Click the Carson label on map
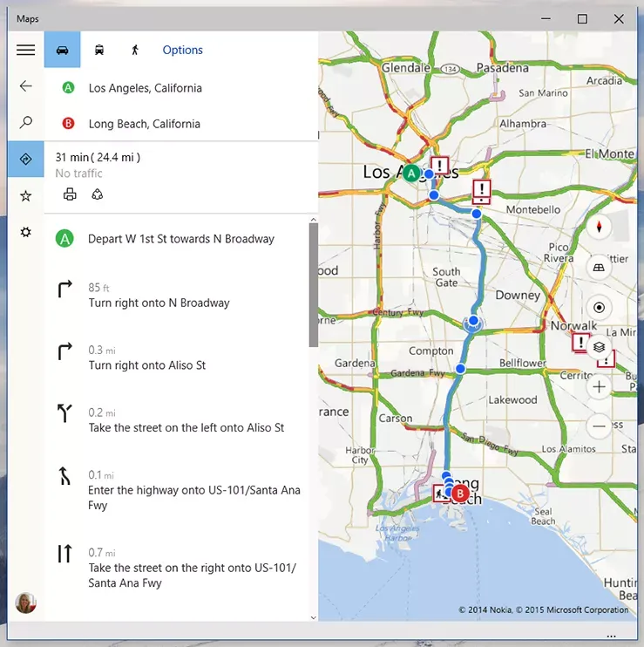The image size is (644, 647). (396, 418)
